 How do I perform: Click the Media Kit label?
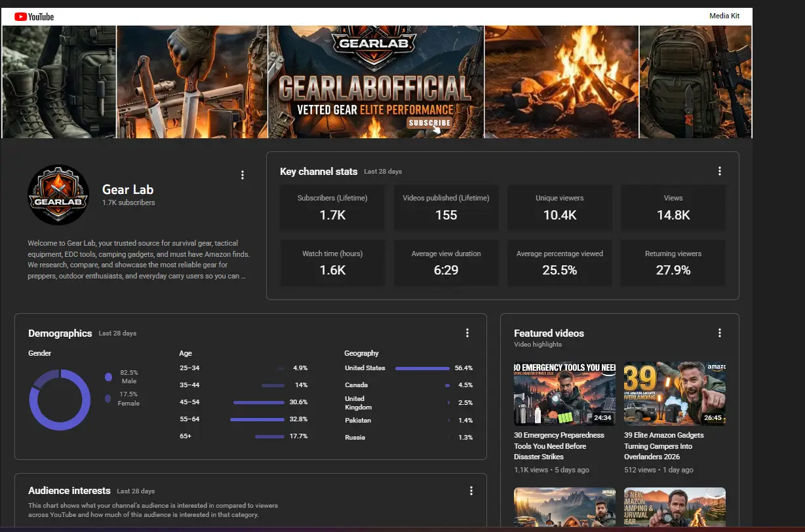tap(724, 16)
